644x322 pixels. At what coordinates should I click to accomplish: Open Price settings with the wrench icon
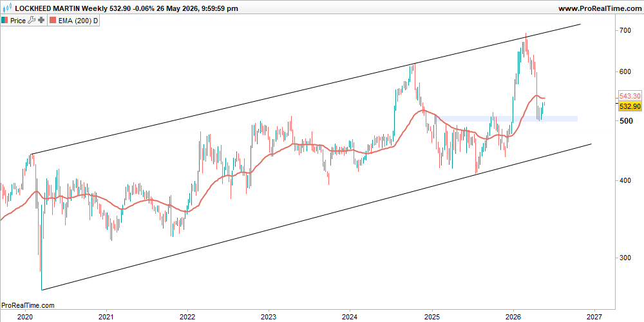pos(31,21)
